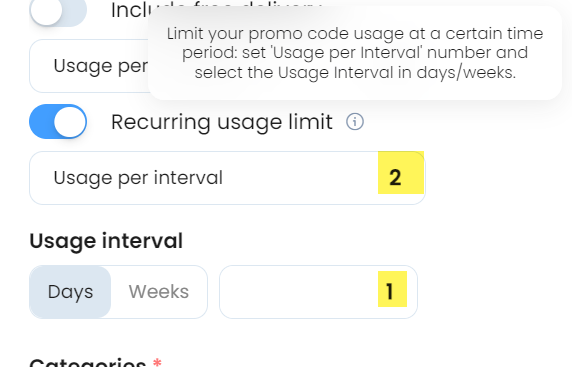572x367 pixels.
Task: Focus the Usage per interval input field
Action: coord(227,178)
